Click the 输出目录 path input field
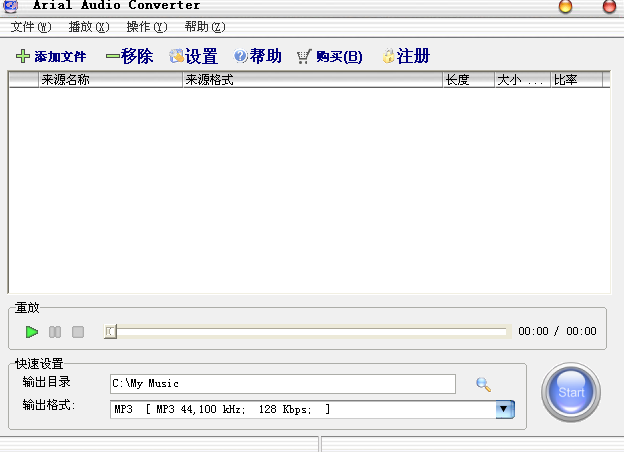Screen dimensions: 624x452 pyautogui.click(x=283, y=384)
